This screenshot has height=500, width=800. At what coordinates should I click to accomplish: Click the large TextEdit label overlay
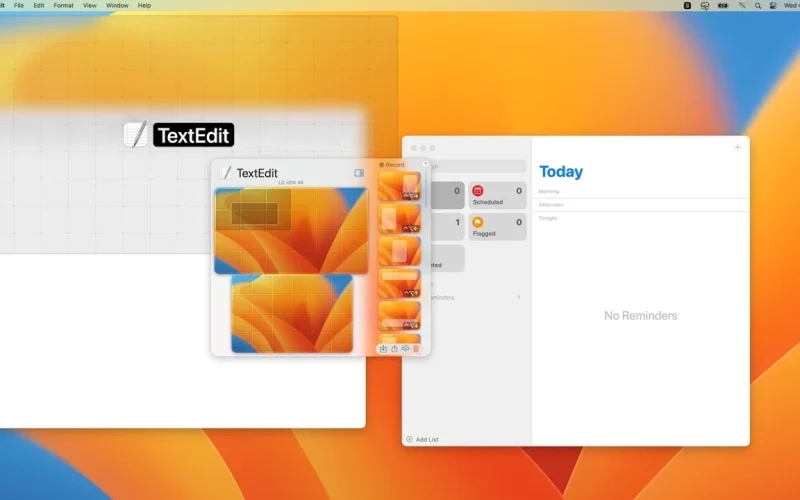193,135
